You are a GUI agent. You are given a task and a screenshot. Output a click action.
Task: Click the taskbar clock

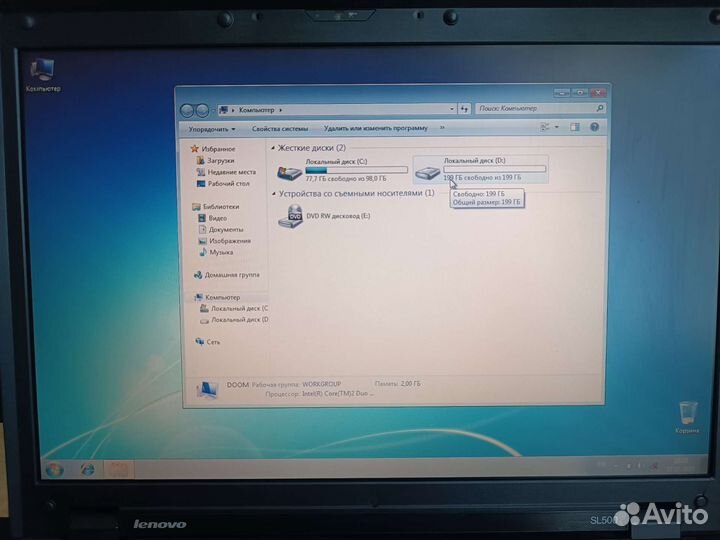click(681, 463)
